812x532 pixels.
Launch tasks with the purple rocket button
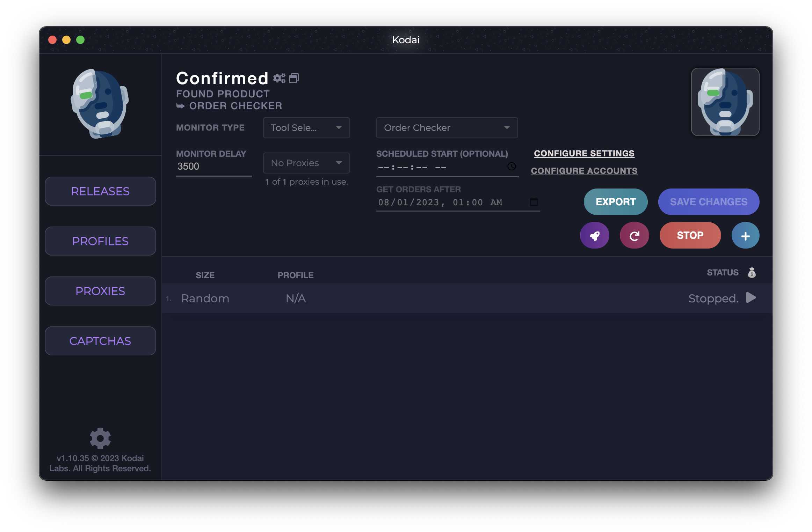tap(594, 236)
